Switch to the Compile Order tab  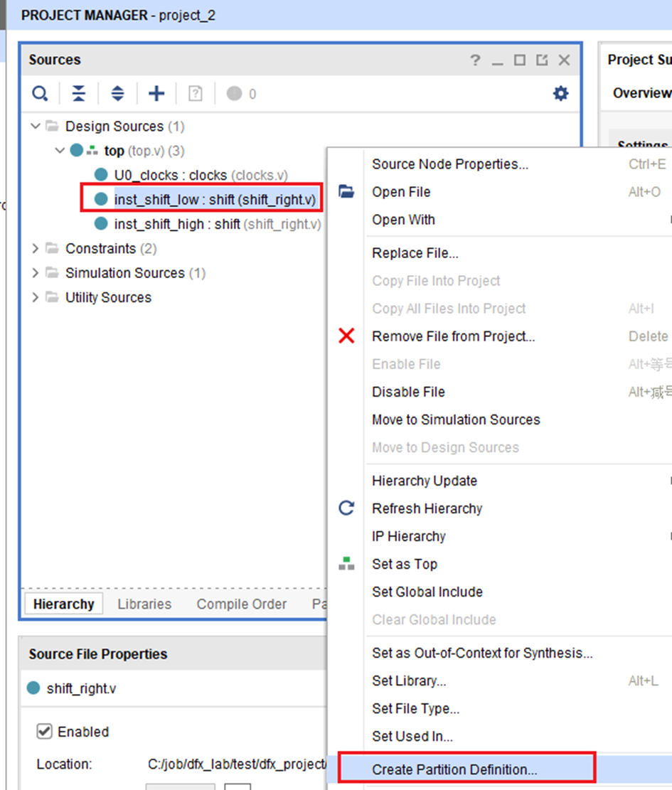pos(241,604)
